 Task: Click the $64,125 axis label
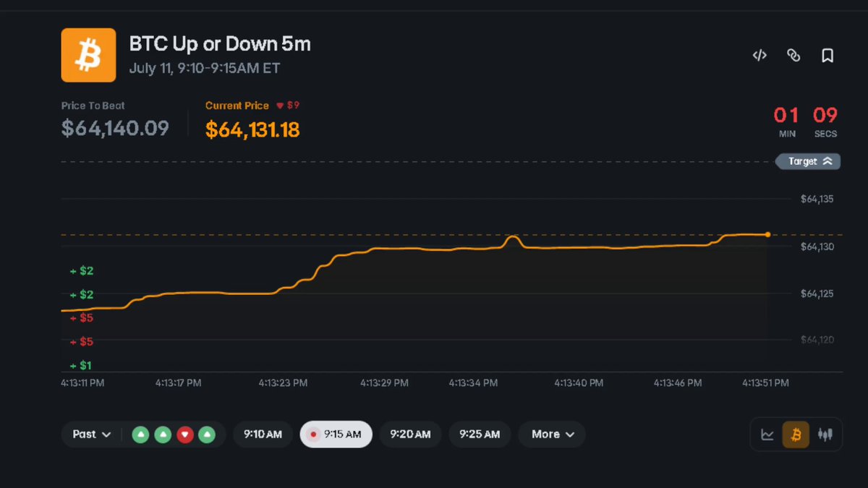click(817, 294)
